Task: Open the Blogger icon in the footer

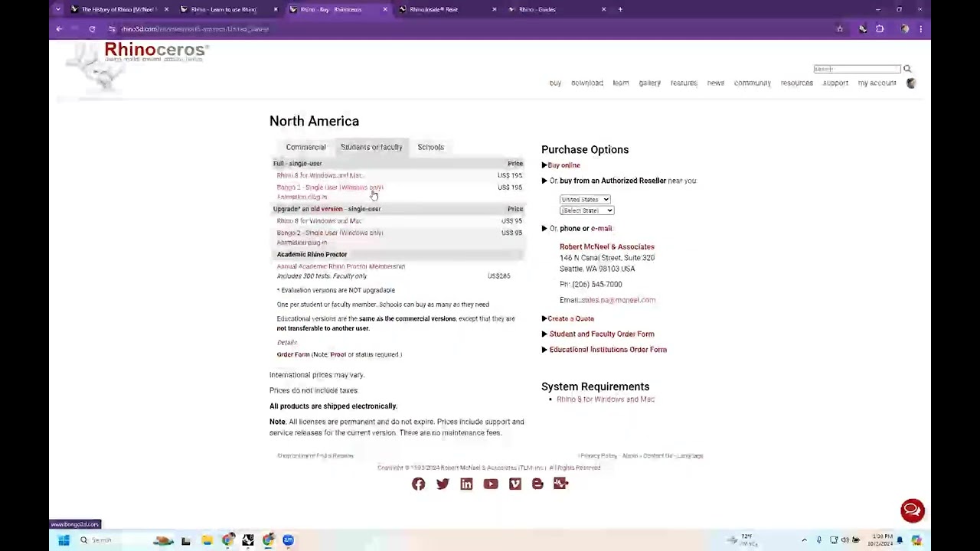Action: [x=537, y=484]
